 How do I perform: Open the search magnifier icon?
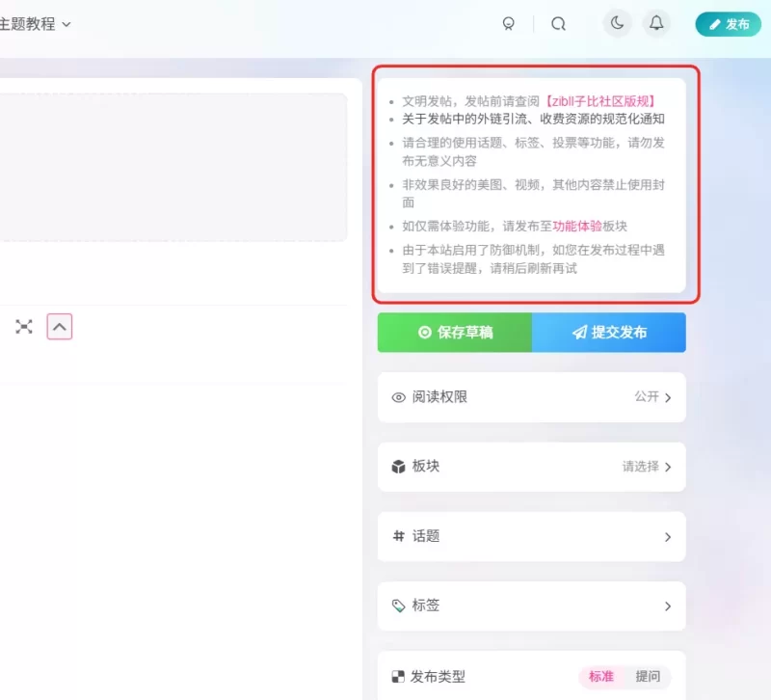(x=558, y=23)
